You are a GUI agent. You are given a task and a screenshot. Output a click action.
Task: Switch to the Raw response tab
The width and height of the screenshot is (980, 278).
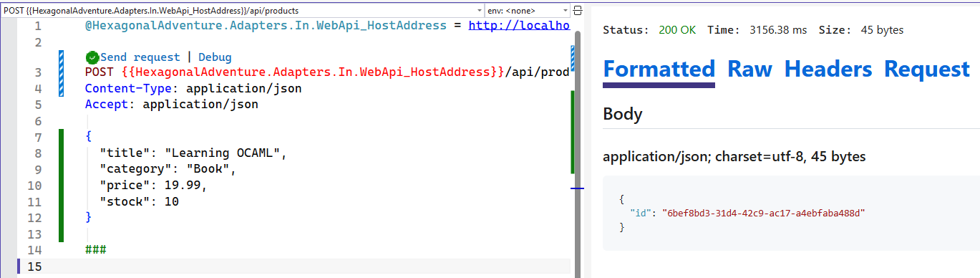point(749,69)
